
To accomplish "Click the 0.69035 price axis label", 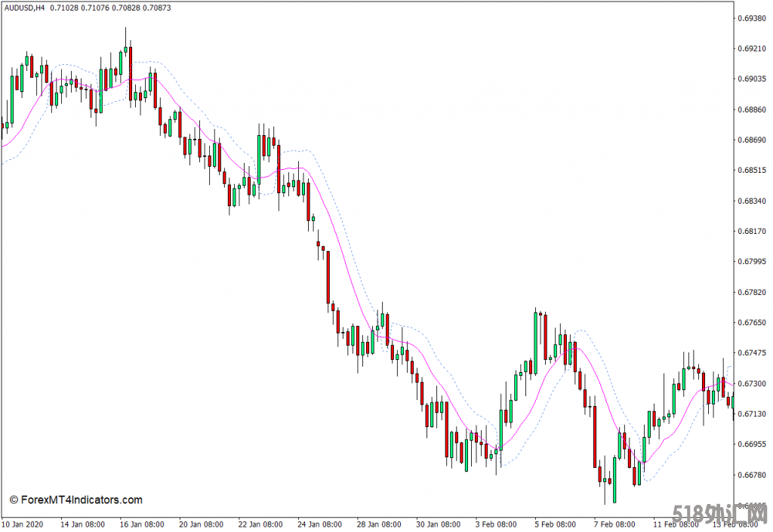I will tap(753, 79).
